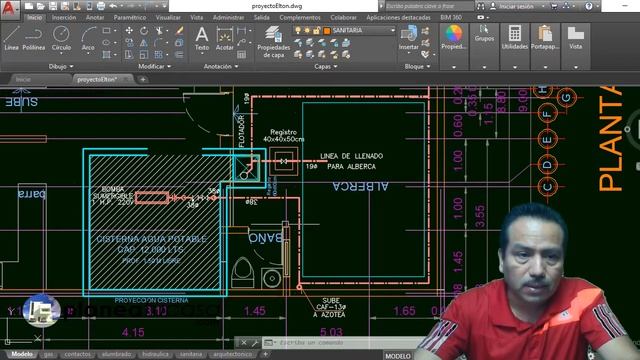The height and width of the screenshot is (360, 640).
Task: Toggle lock icon for SANITARIA layer
Action: (x=316, y=30)
